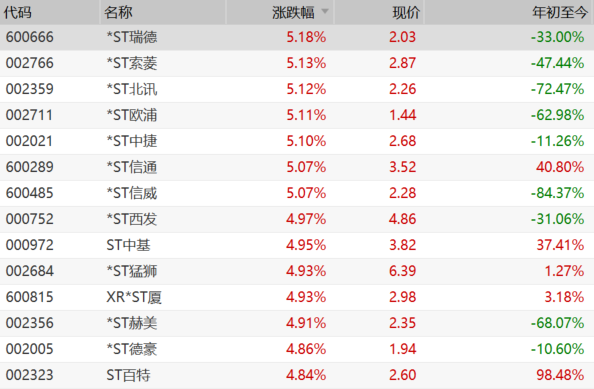Select stock code 000752
This screenshot has height=389, width=594.
point(30,219)
